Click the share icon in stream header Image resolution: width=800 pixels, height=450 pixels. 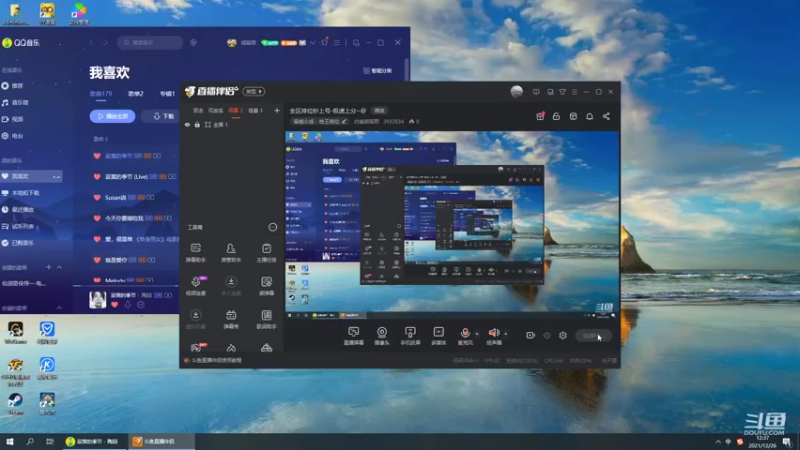606,116
